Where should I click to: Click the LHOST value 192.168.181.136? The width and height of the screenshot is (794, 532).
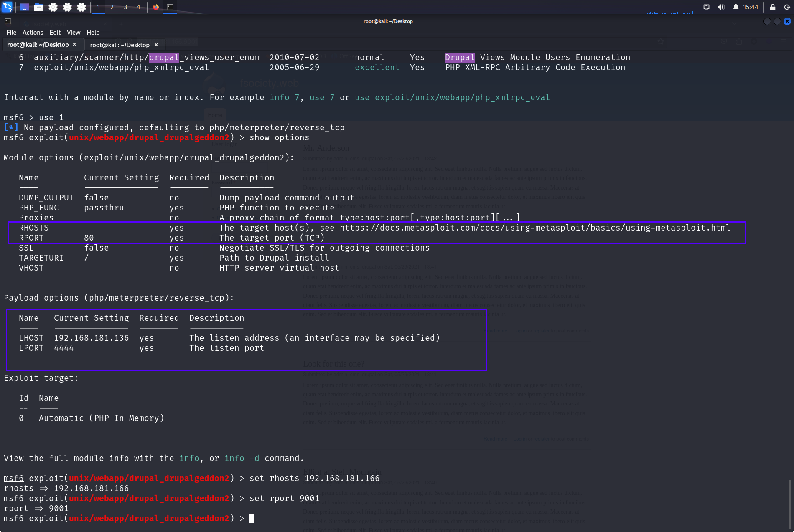(x=92, y=338)
